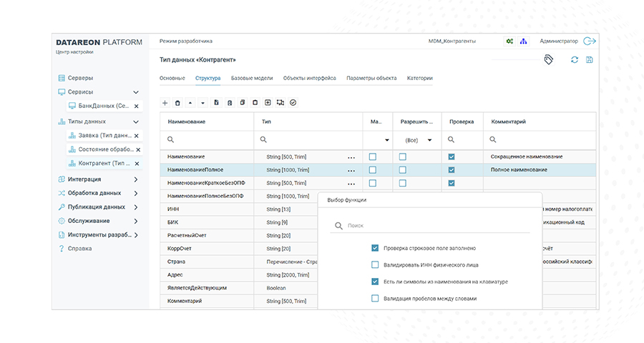Click the circled checkmark toolbar icon

click(293, 103)
